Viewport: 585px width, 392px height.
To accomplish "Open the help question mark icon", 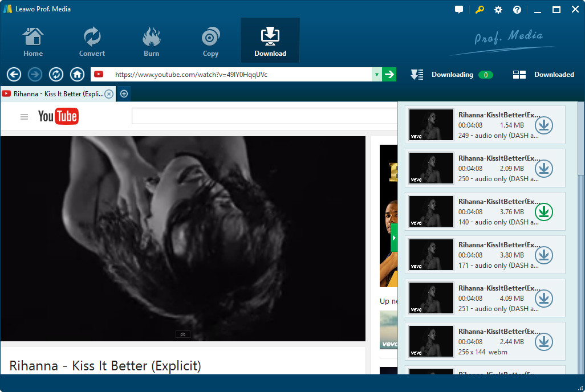I will tap(517, 10).
